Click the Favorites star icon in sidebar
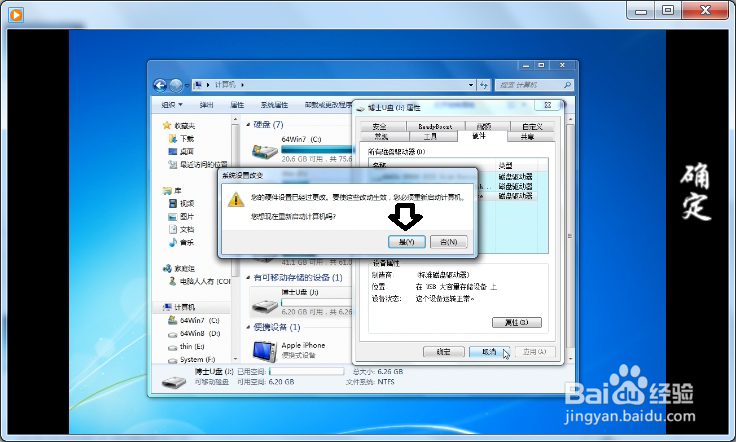This screenshot has height=442, width=736. pos(166,125)
